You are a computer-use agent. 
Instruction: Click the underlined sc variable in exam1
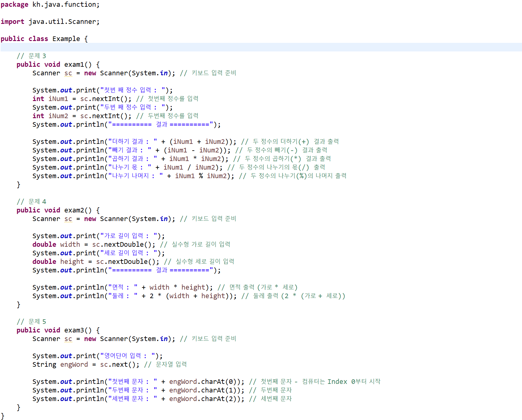pos(68,73)
